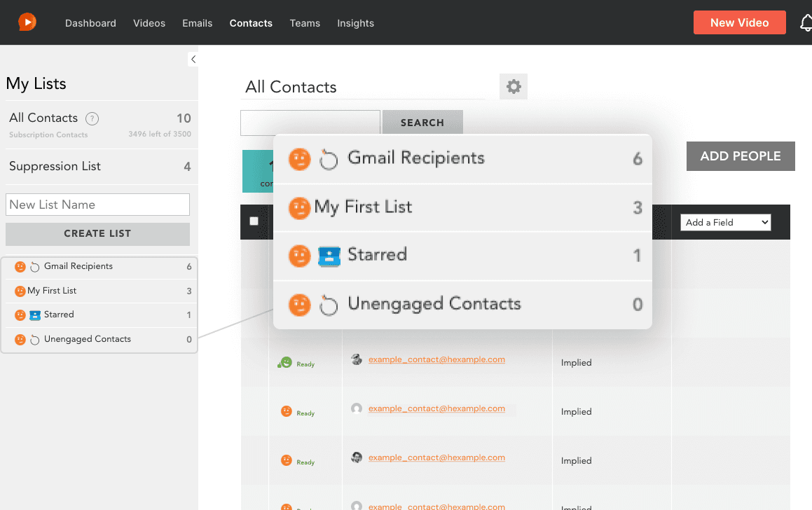Open the Insights menu
Image resolution: width=812 pixels, height=510 pixels.
coord(356,23)
